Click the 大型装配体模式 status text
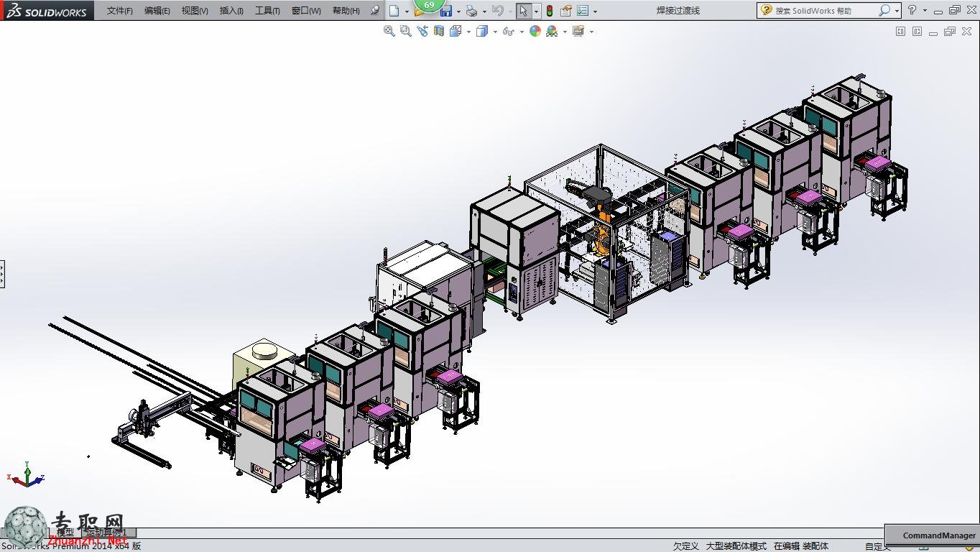This screenshot has height=552, width=980. pyautogui.click(x=736, y=546)
